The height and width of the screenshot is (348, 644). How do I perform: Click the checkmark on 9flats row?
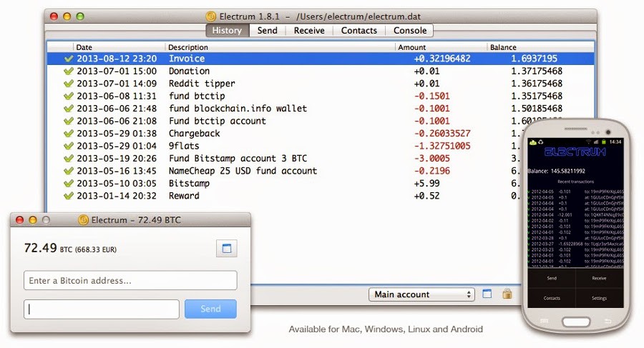69,146
